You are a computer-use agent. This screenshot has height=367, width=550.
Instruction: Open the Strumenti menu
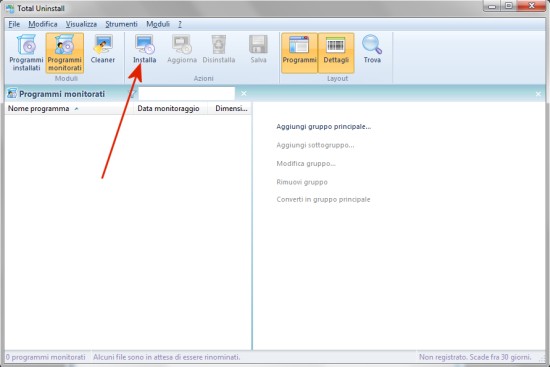pos(121,24)
